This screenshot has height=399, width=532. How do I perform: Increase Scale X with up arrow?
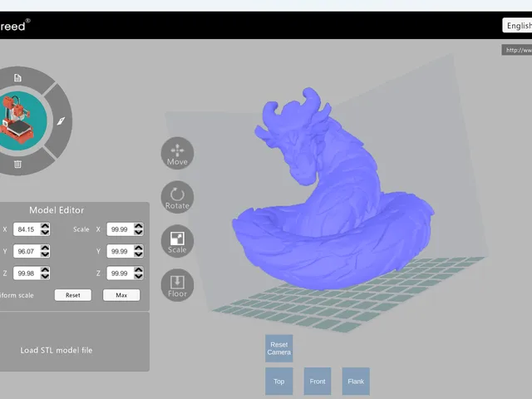[139, 226]
